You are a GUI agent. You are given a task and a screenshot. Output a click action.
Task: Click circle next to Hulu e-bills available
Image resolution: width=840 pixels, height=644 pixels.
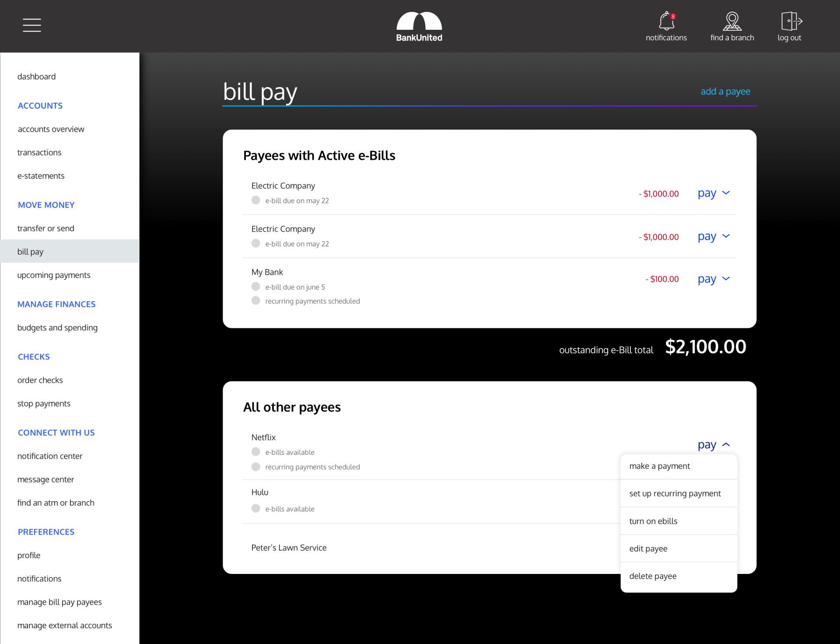(x=256, y=508)
